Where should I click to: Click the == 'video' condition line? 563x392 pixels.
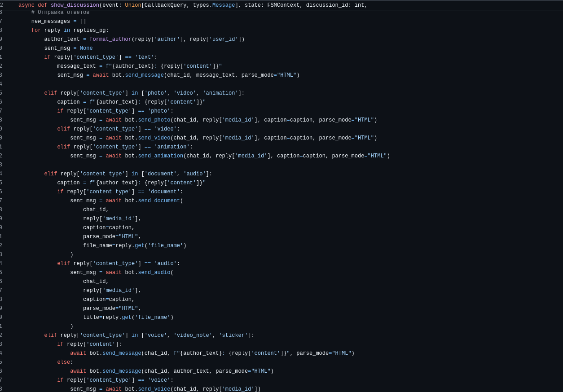click(x=119, y=129)
